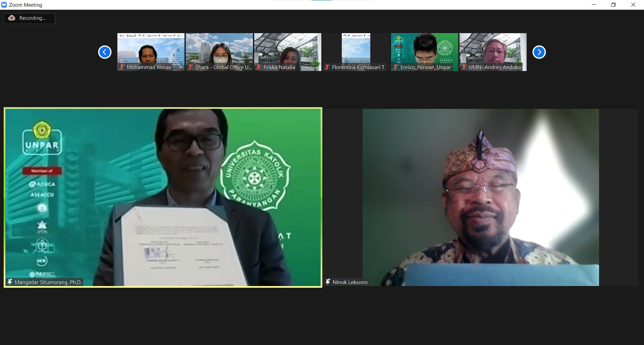Click on Ninok Leksono's main video
This screenshot has height=345, width=644.
coord(480,197)
